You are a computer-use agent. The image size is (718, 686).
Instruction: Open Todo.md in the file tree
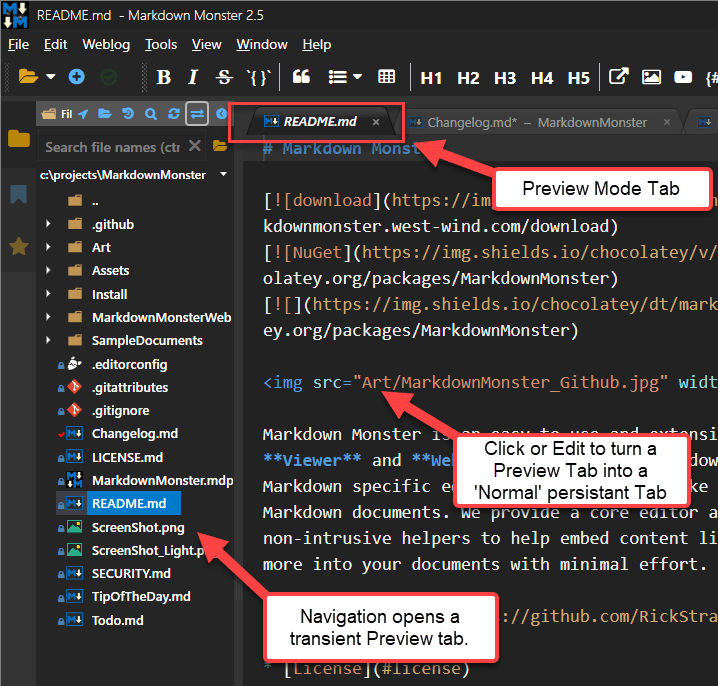[x=117, y=620]
